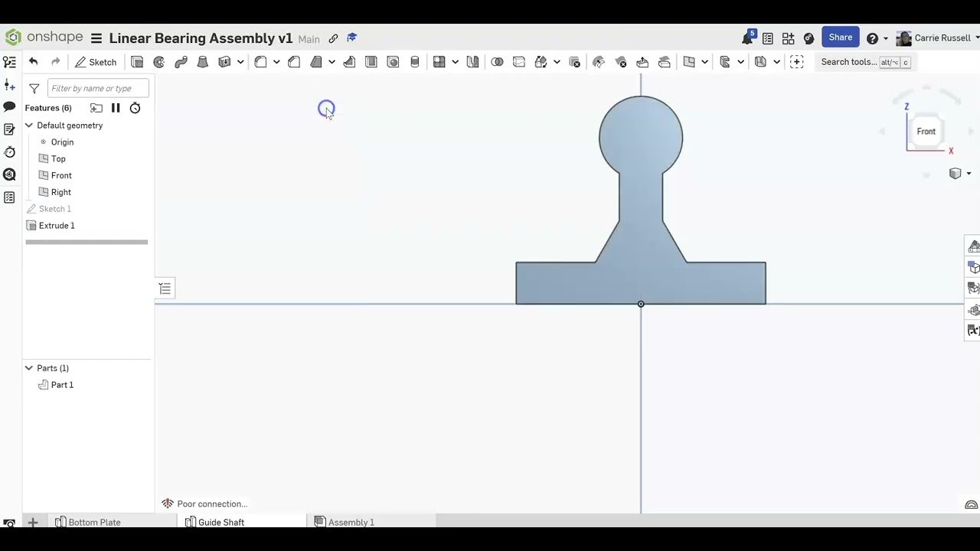Expand the Plane tool dropdown arrow

tap(704, 62)
